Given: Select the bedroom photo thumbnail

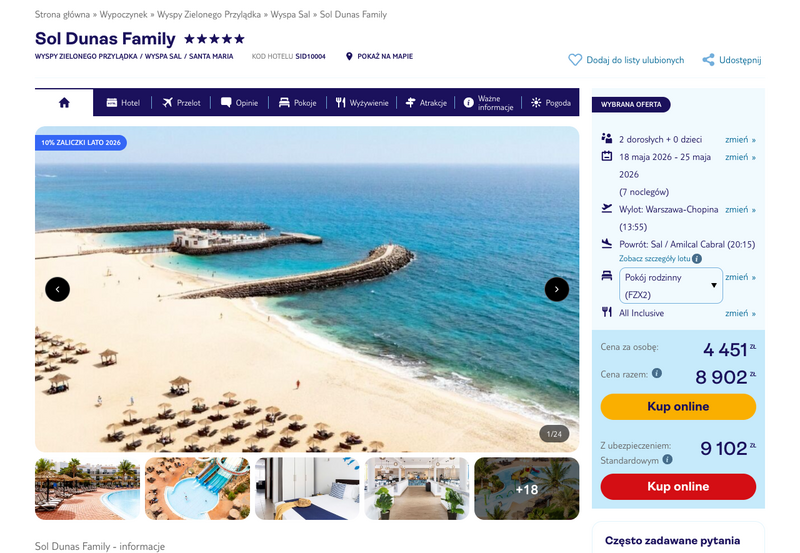Looking at the screenshot, I should coord(307,489).
